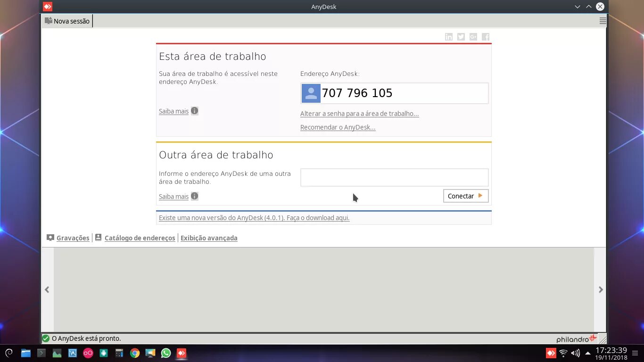This screenshot has height=362, width=644.
Task: Open screen recorder monitor icon in taskbar
Action: [x=150, y=353]
